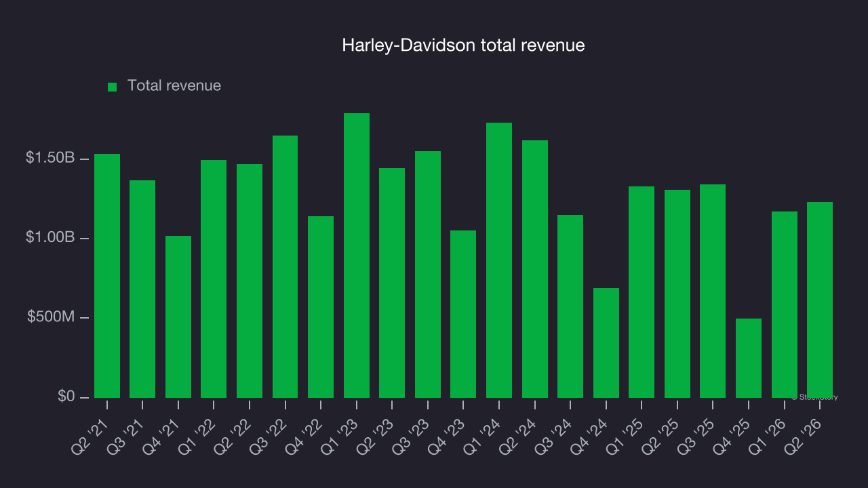Select the Q4 '24 revenue bar
868x488 pixels.
pyautogui.click(x=606, y=343)
